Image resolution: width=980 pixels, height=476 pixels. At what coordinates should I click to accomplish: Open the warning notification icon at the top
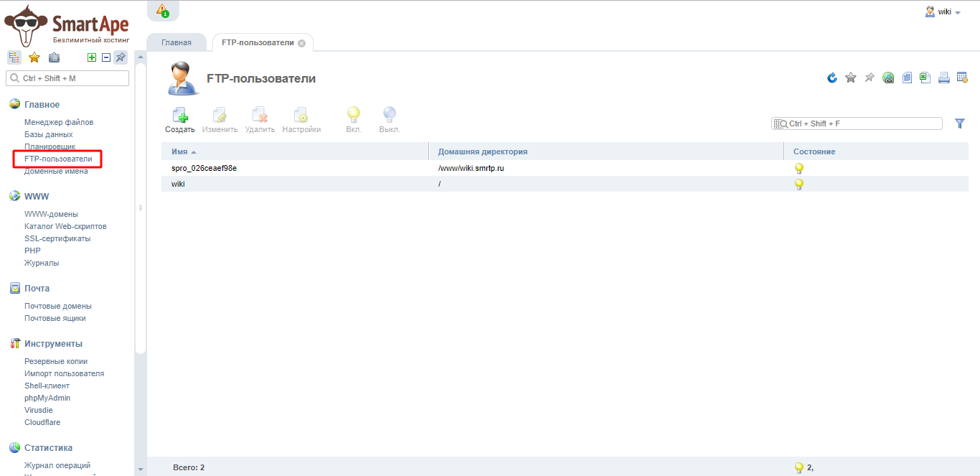coord(162,10)
